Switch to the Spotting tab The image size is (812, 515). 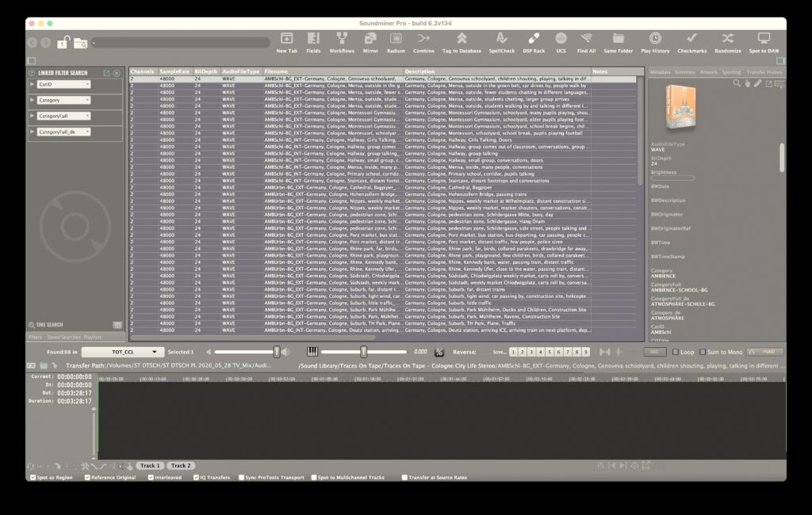tap(730, 72)
